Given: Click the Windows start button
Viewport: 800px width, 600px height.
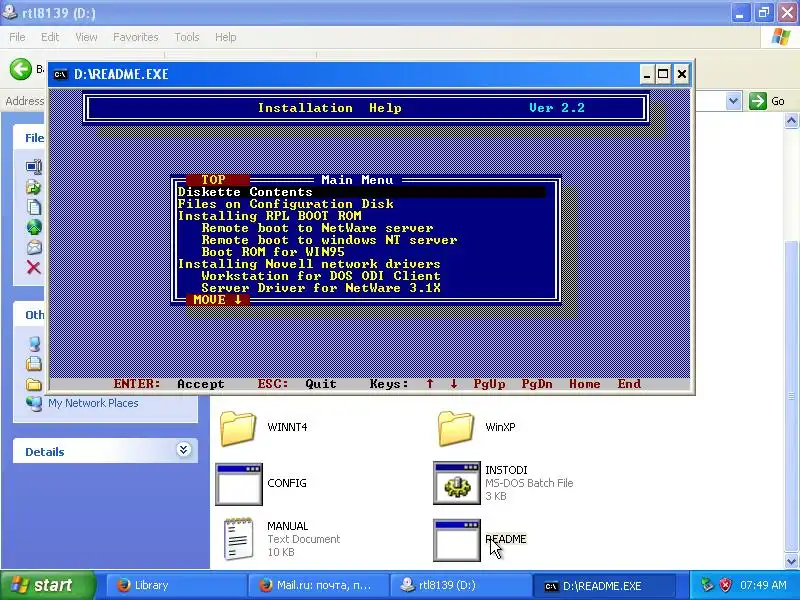Looking at the screenshot, I should point(48,585).
